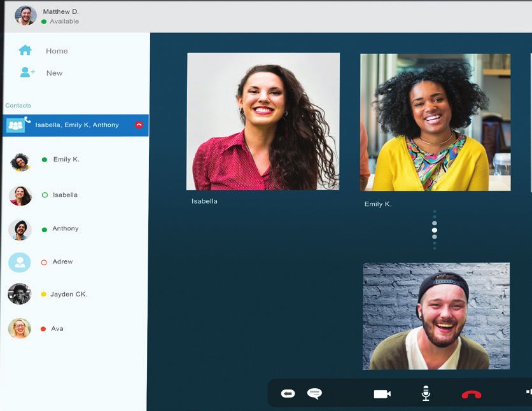Click Ava contact avatar

pos(20,328)
